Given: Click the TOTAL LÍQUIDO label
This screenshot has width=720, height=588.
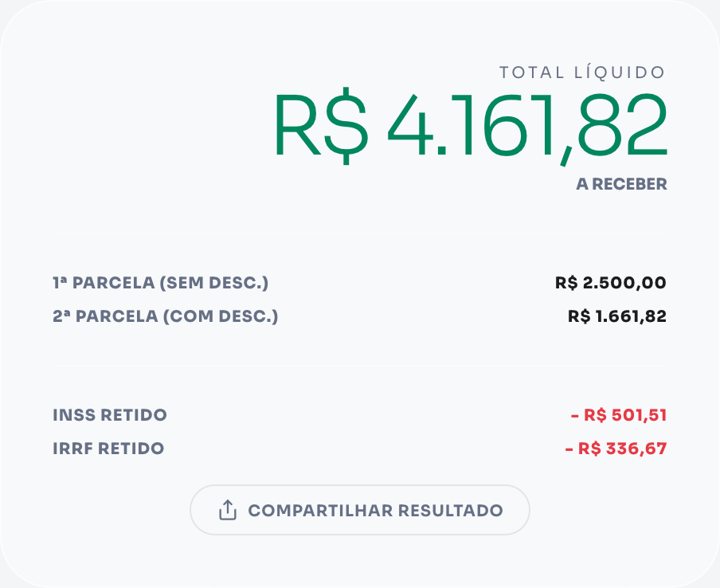Looking at the screenshot, I should [581, 72].
